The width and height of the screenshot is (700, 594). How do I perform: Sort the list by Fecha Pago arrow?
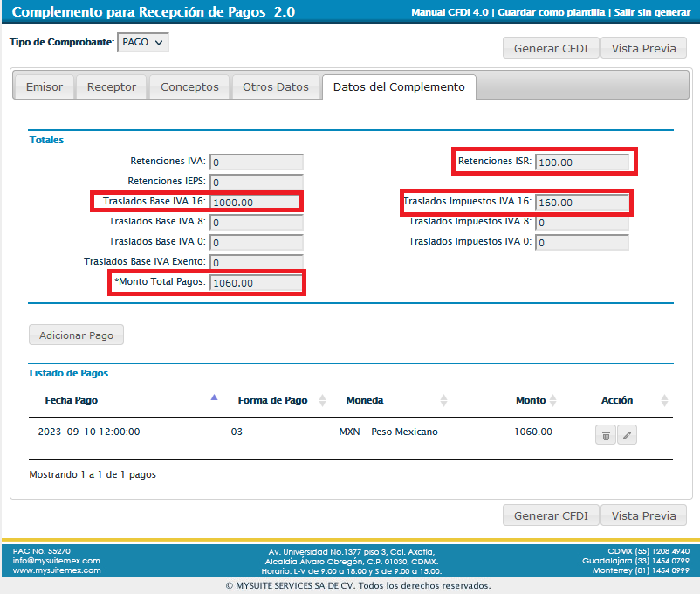pyautogui.click(x=214, y=398)
